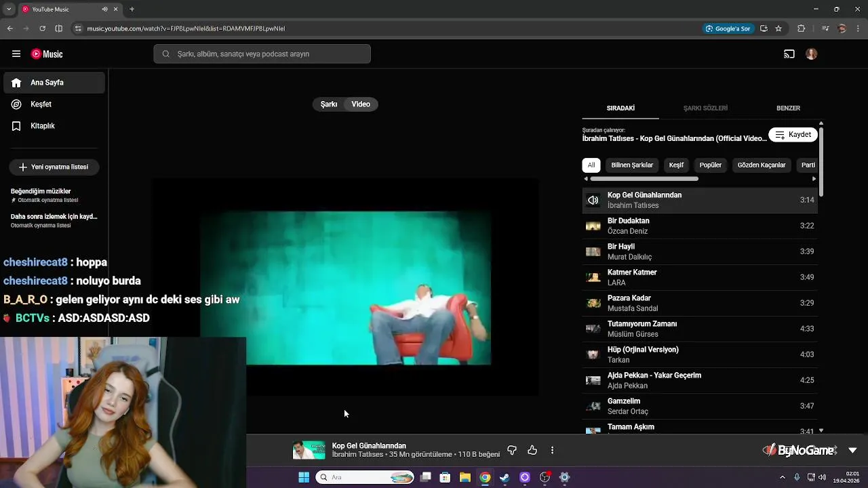
Task: Click the search magnifier icon
Action: (x=166, y=54)
